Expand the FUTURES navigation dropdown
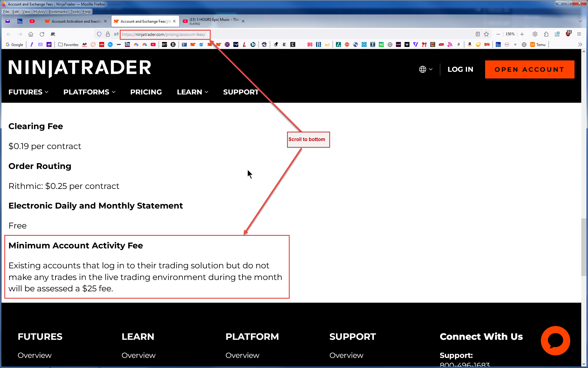Viewport: 588px width, 368px height. pos(28,92)
